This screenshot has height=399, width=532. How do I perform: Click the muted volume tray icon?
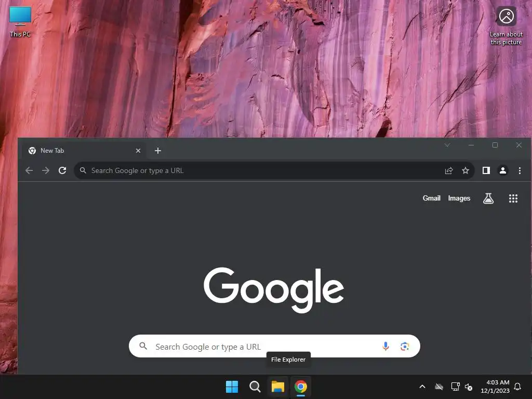pos(469,387)
